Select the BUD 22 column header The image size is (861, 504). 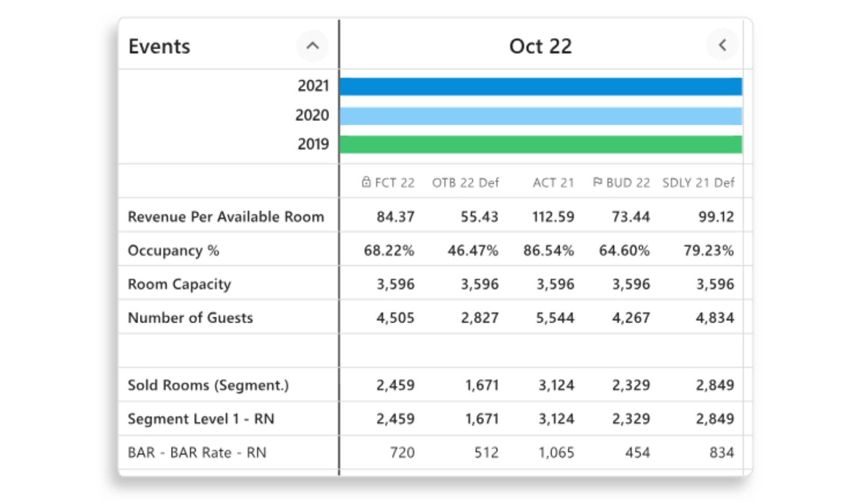tap(628, 183)
